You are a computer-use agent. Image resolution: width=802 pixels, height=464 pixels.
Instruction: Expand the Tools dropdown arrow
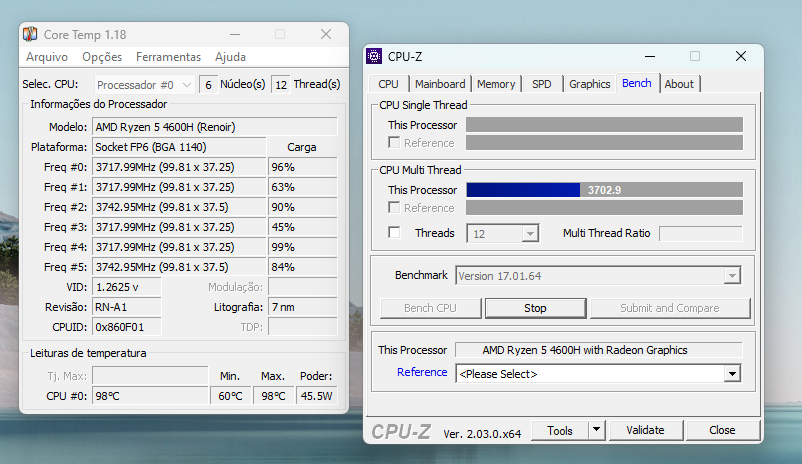596,431
